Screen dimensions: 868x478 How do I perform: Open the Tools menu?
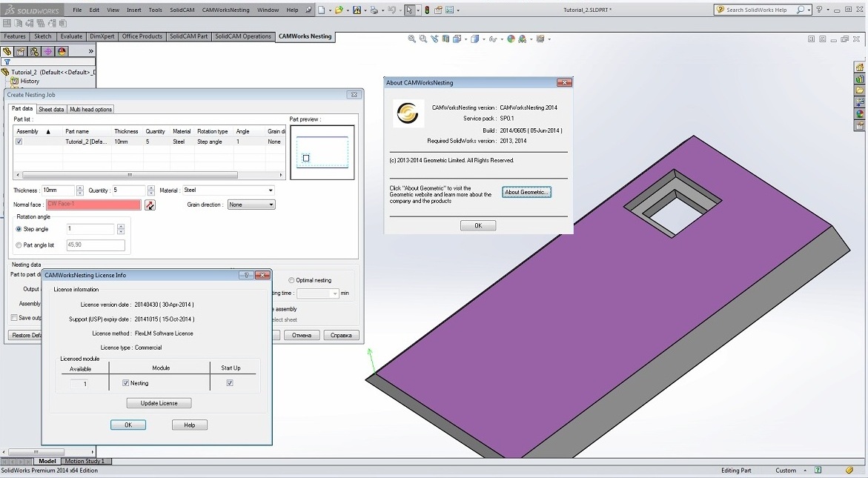point(156,10)
